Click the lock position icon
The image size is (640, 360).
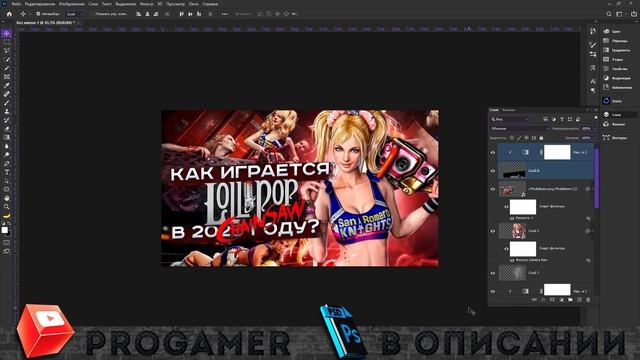tap(527, 138)
